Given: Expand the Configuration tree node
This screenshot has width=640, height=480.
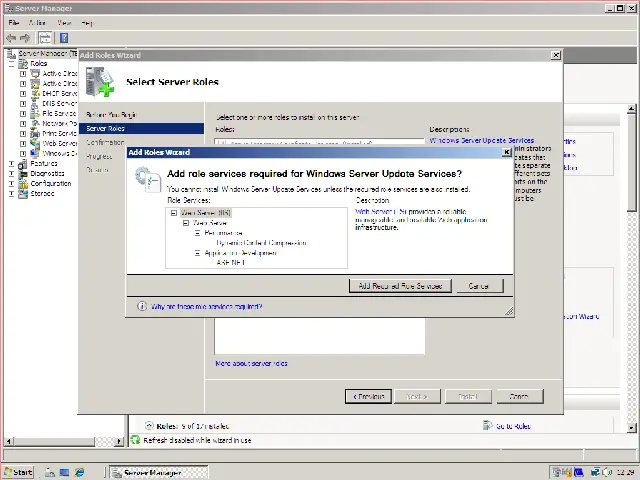Looking at the screenshot, I should pyautogui.click(x=11, y=184).
